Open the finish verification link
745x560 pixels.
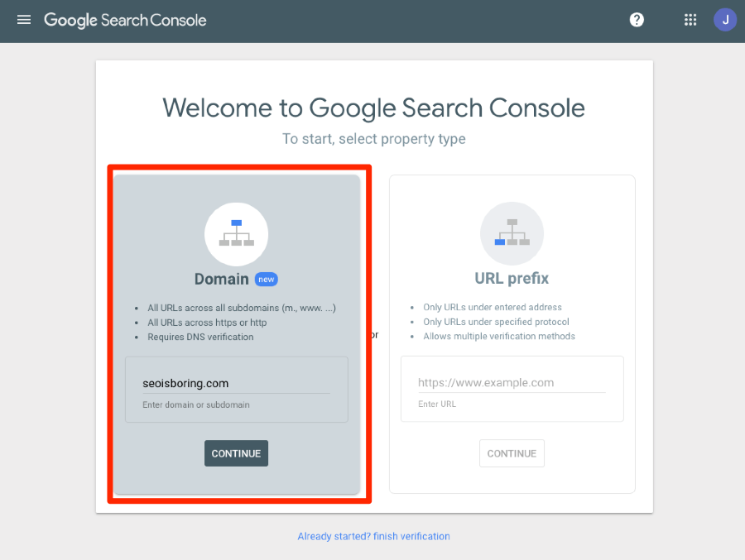373,536
